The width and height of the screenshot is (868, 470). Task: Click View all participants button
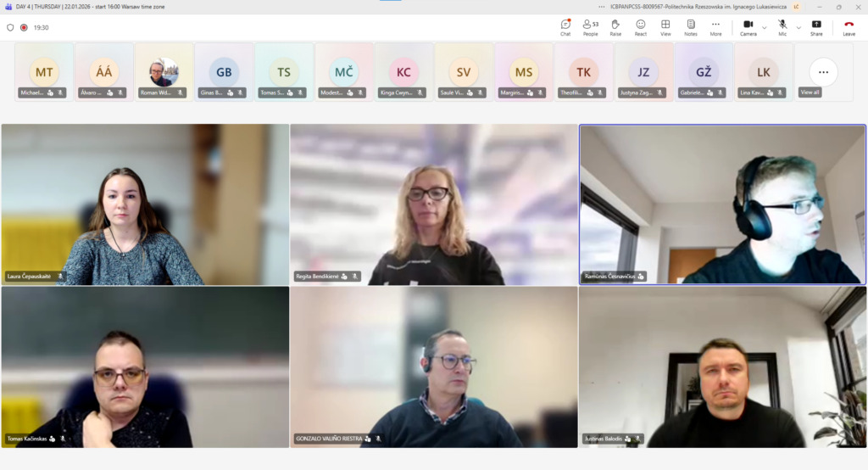823,74
